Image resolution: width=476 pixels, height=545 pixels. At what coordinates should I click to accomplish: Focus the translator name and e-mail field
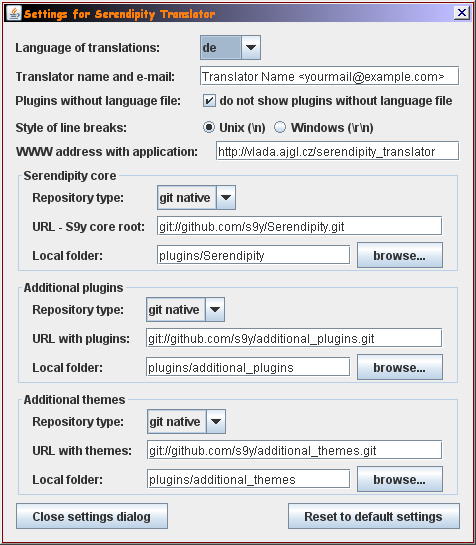(x=330, y=76)
